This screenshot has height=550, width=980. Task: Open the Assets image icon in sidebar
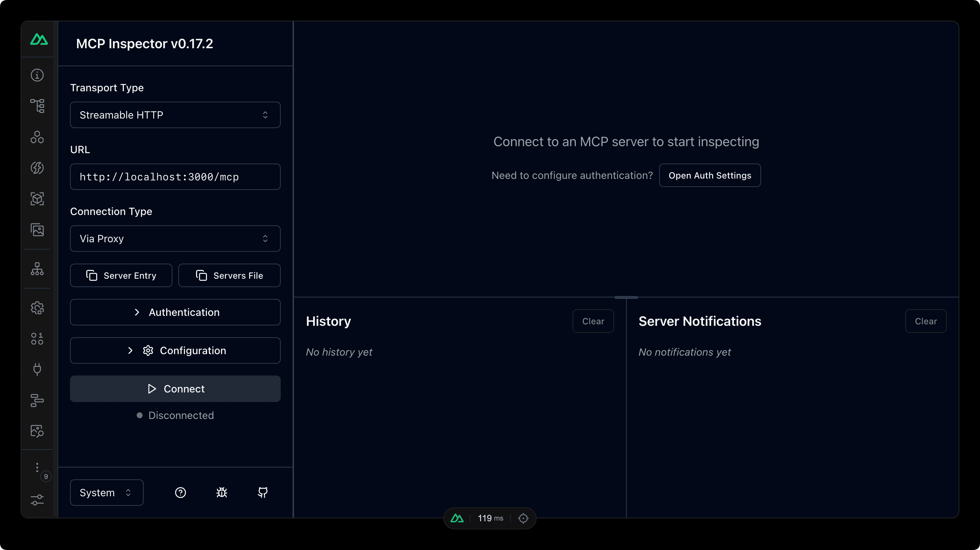click(x=37, y=230)
